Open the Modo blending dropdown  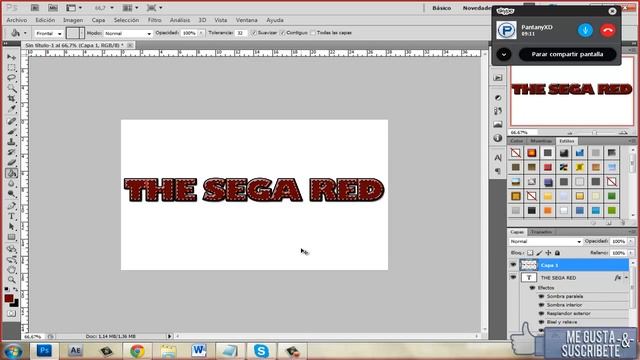click(128, 33)
